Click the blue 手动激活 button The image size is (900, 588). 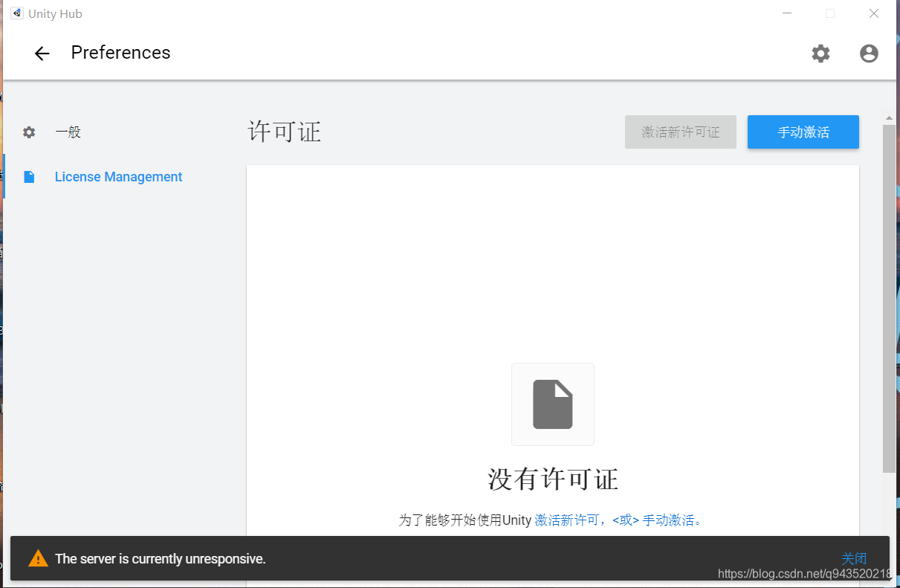(x=803, y=132)
